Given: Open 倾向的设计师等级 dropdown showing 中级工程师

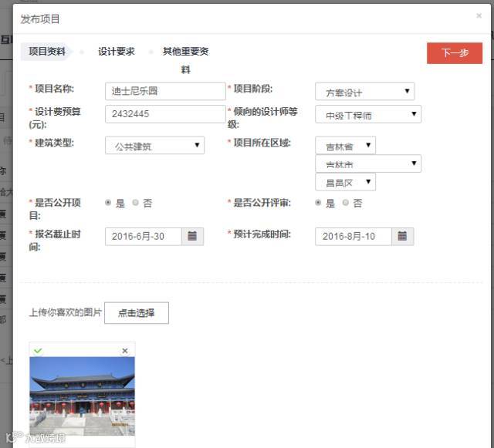Looking at the screenshot, I should [368, 114].
